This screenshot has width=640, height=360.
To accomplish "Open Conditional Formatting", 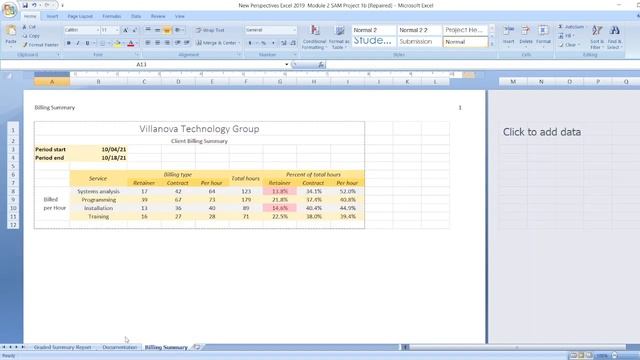I will (314, 37).
